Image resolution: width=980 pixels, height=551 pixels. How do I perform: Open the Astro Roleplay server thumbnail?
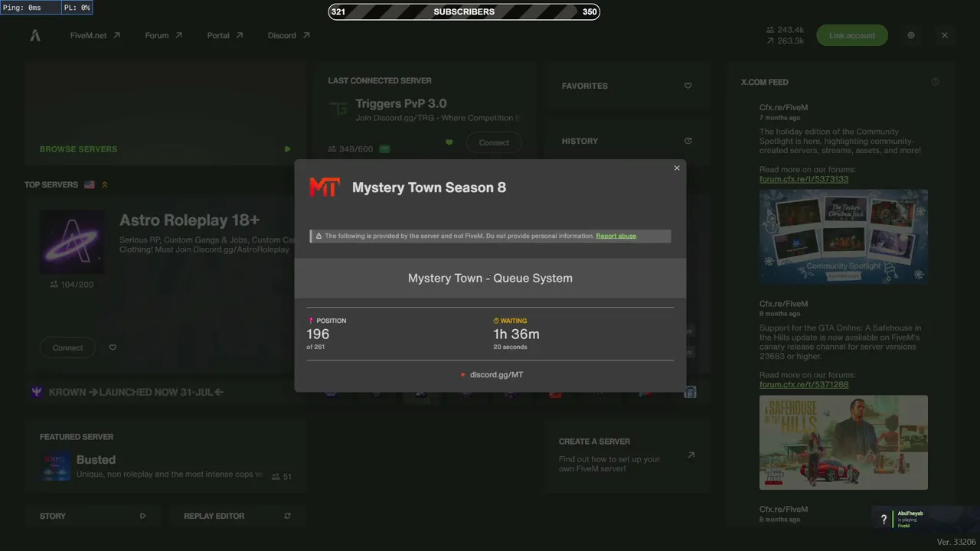click(72, 242)
